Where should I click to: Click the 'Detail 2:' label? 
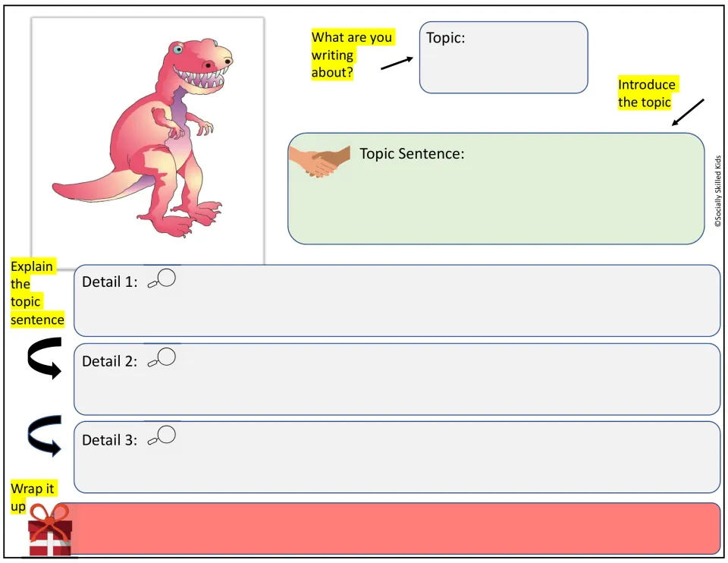[x=109, y=361]
